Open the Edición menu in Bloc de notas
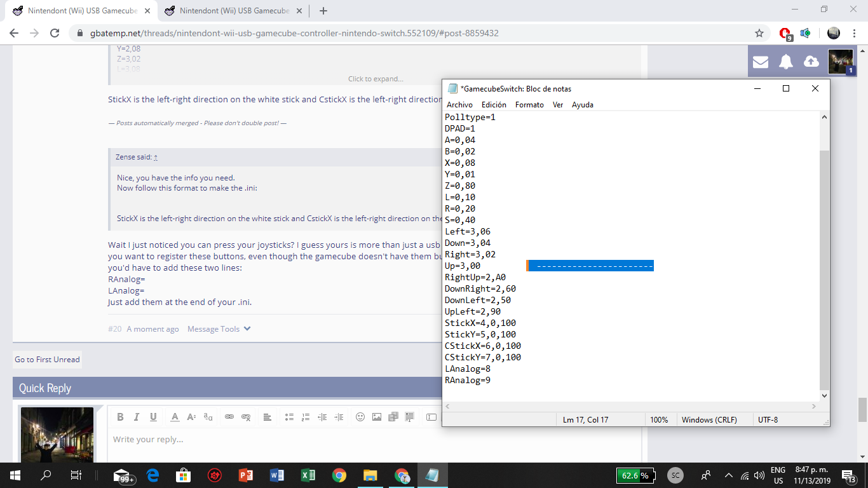868x488 pixels. [x=494, y=105]
